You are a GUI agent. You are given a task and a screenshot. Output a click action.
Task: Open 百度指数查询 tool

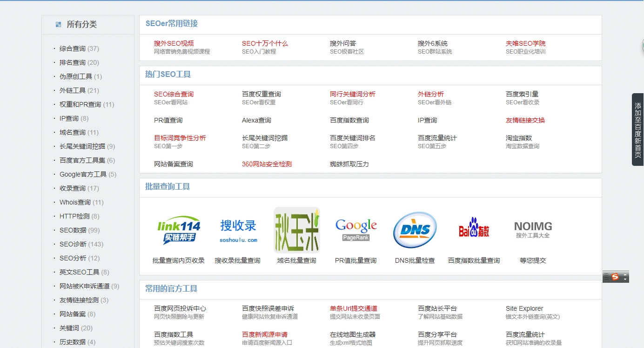click(349, 120)
